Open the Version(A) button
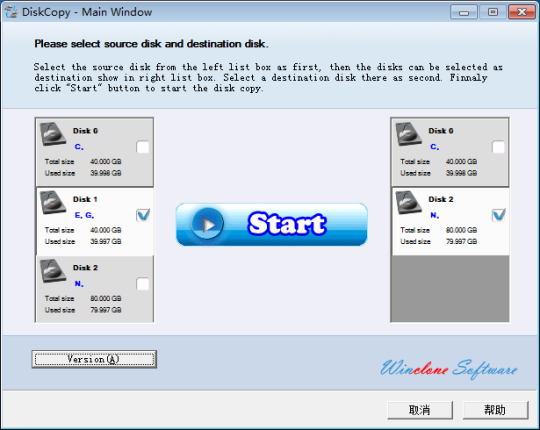 coord(94,359)
